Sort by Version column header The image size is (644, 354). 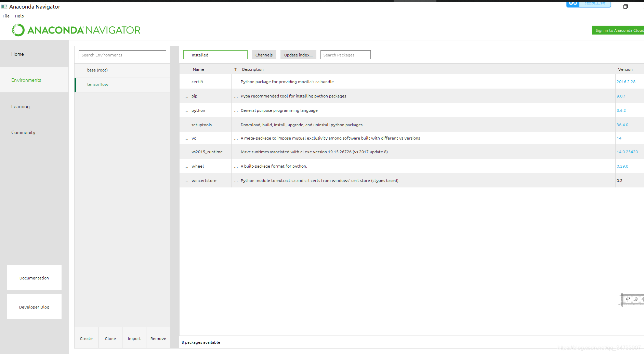[625, 69]
